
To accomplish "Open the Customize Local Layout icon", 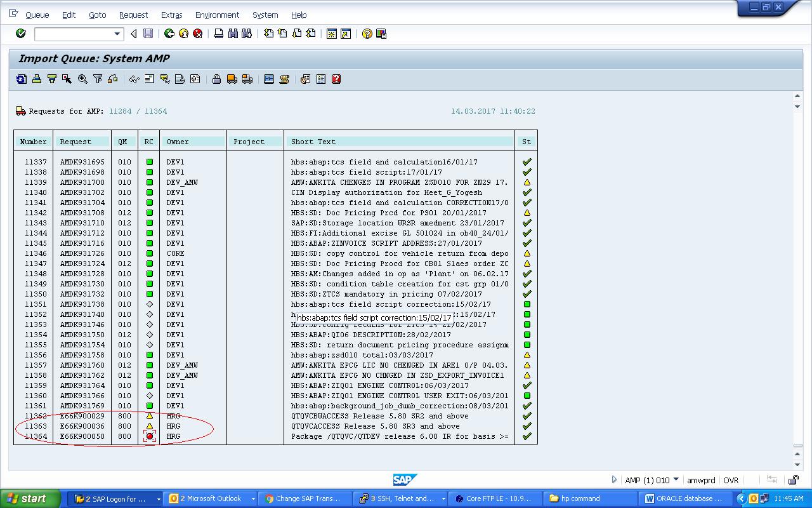I will [x=381, y=34].
